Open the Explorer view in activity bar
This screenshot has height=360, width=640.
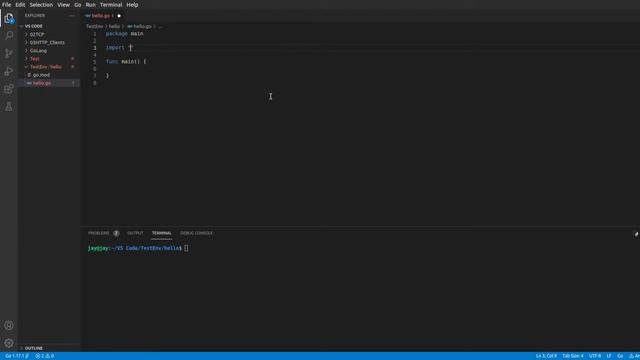click(x=9, y=18)
